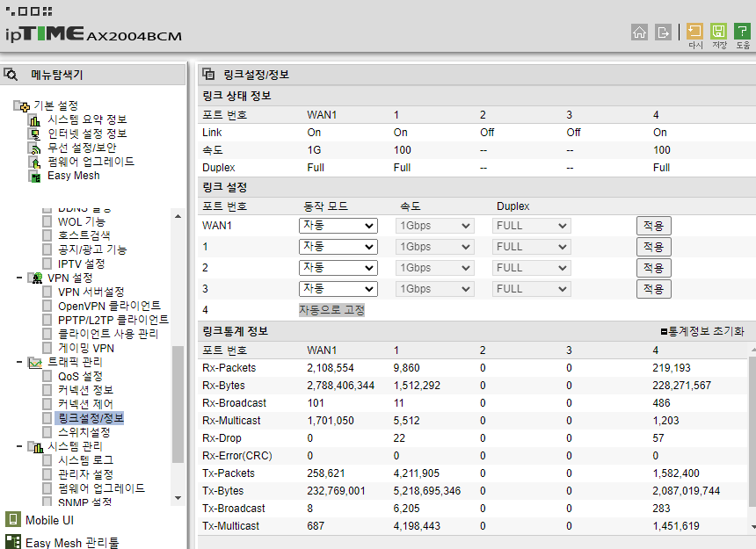
Task: Open 관리자 설정 menu item
Action: click(85, 474)
